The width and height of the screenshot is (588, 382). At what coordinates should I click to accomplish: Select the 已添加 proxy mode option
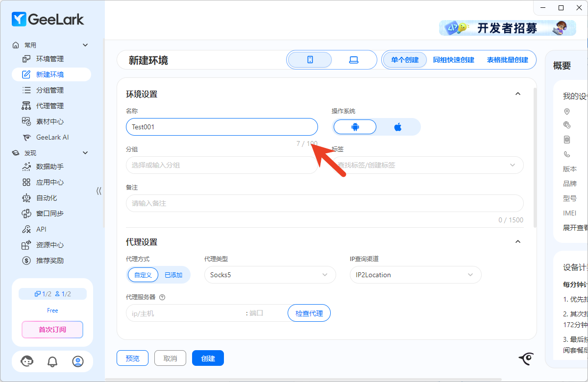point(173,275)
